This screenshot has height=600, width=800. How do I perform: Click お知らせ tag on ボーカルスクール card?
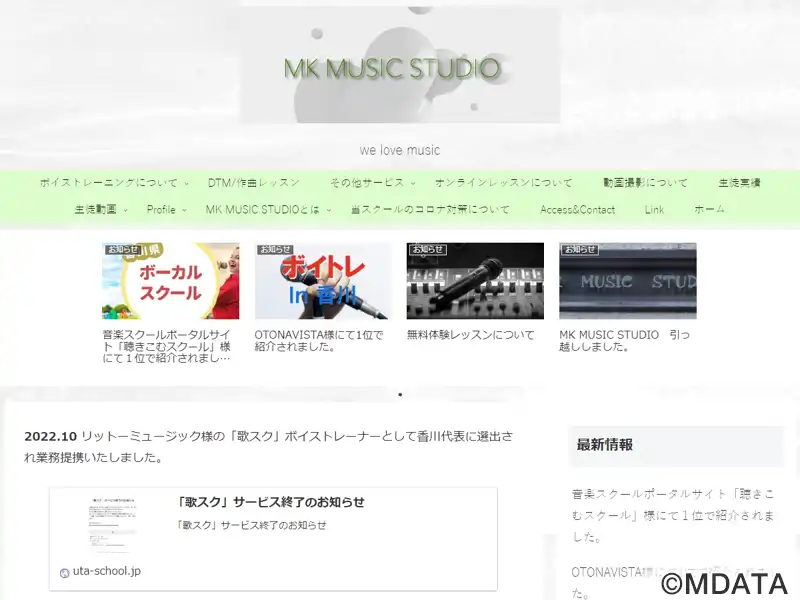click(x=123, y=249)
